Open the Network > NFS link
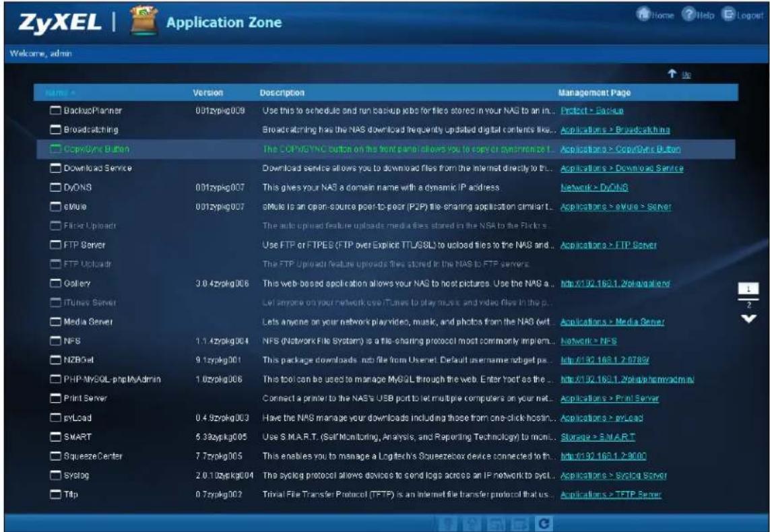Viewport: 770px width, 532px height. click(588, 341)
